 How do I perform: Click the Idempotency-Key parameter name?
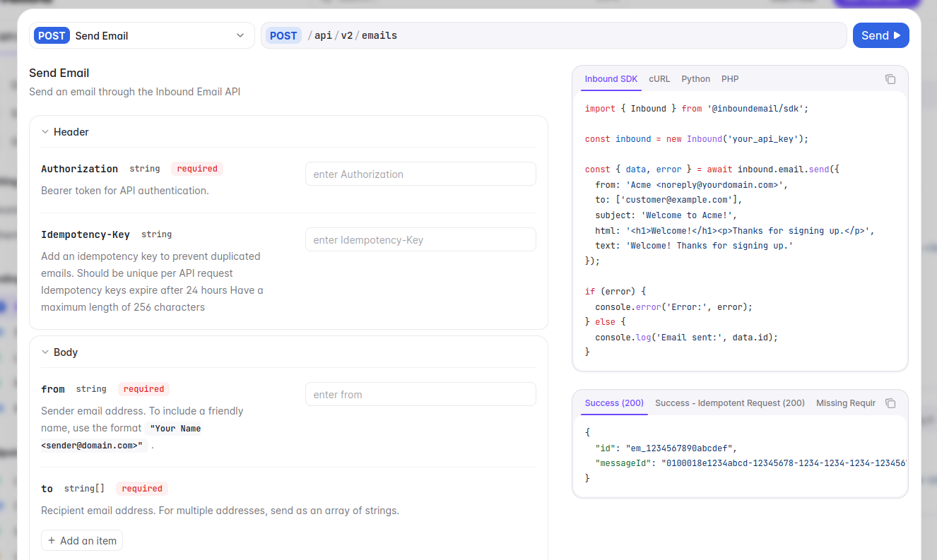pyautogui.click(x=86, y=234)
